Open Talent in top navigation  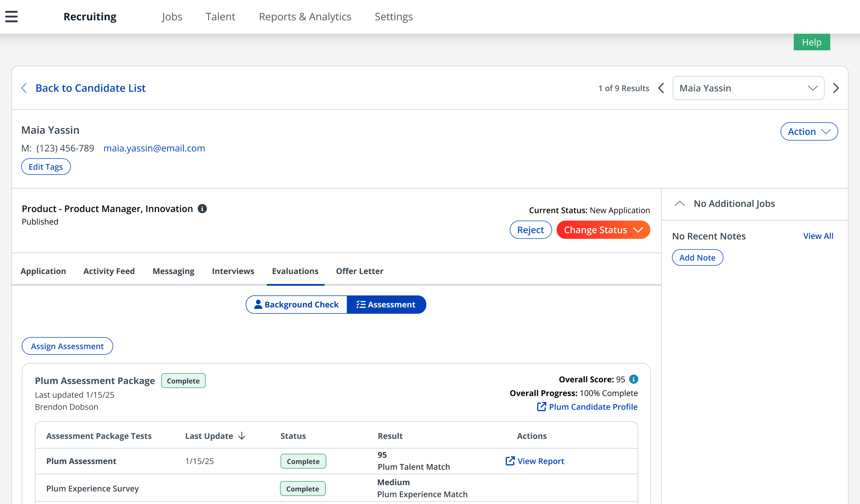[x=220, y=16]
